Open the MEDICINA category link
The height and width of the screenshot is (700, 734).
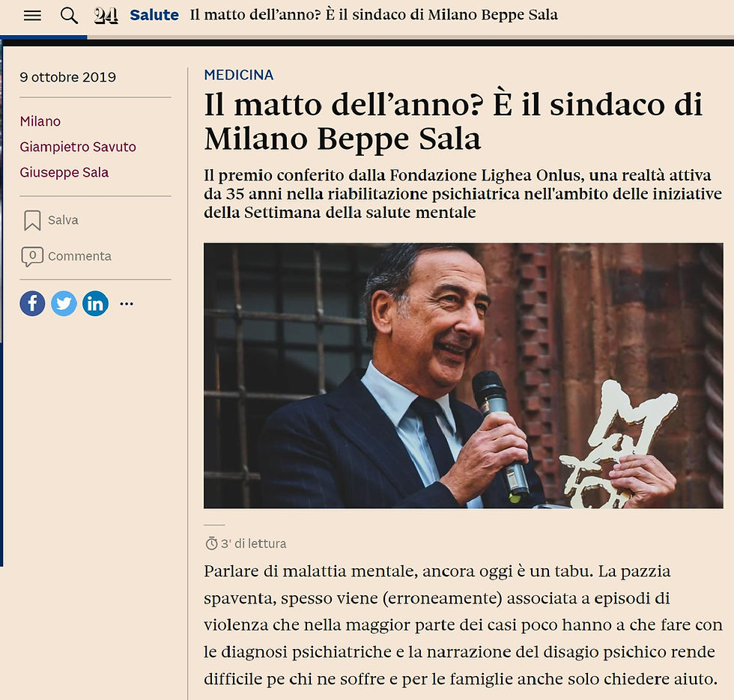239,75
